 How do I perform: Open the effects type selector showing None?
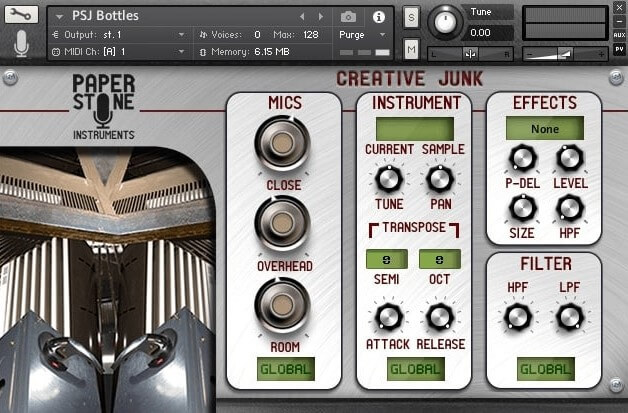click(x=544, y=129)
